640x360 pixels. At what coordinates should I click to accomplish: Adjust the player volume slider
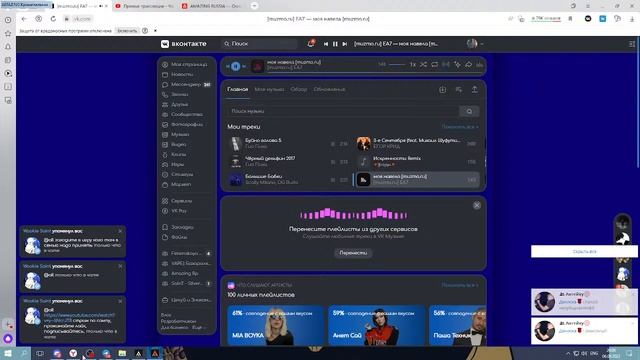coord(397,64)
